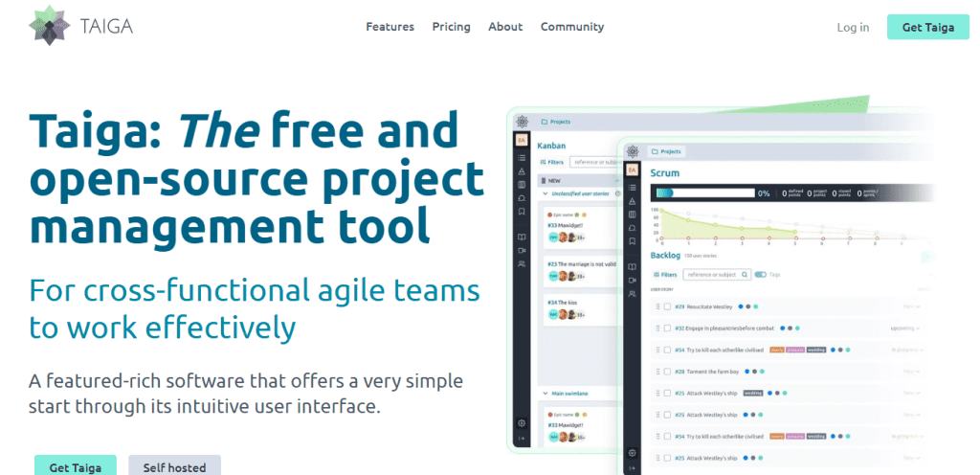Collapse the Main swimlane section
The height and width of the screenshot is (475, 980).
point(545,394)
